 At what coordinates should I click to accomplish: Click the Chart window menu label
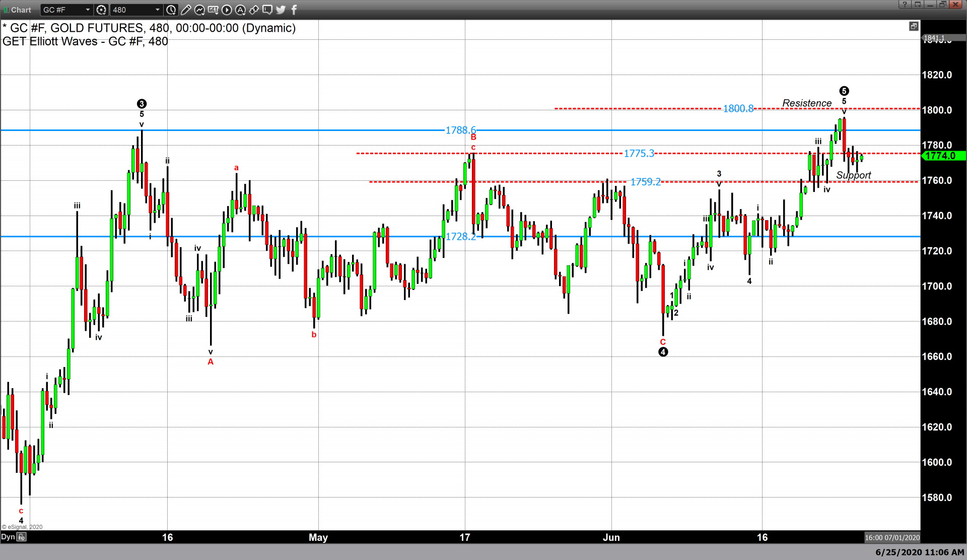21,10
